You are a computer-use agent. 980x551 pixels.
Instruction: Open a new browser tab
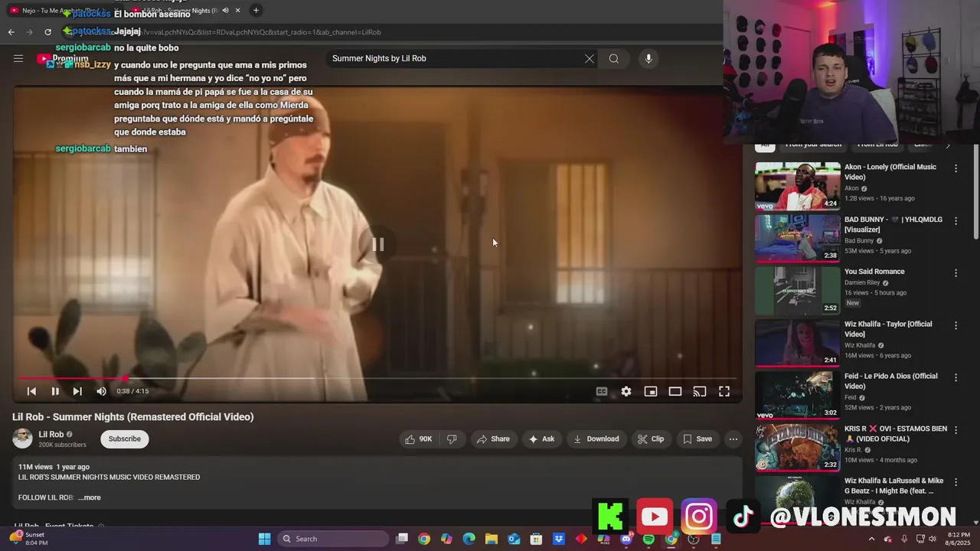[256, 10]
